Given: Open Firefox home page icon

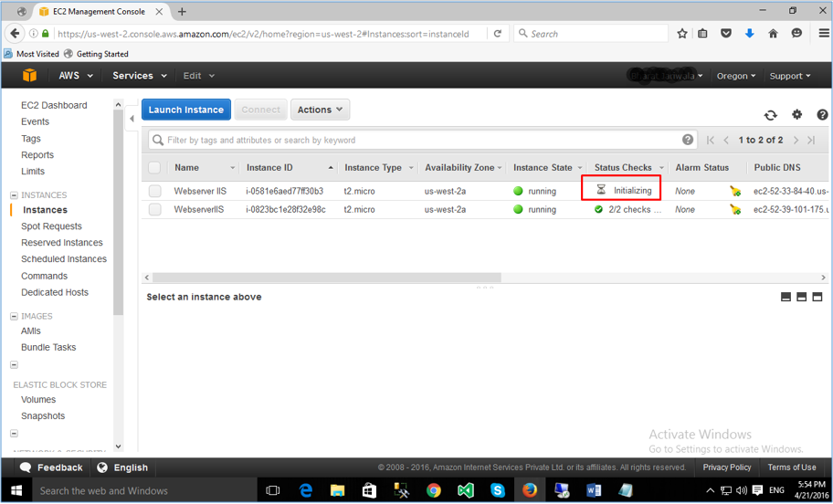Looking at the screenshot, I should point(773,34).
